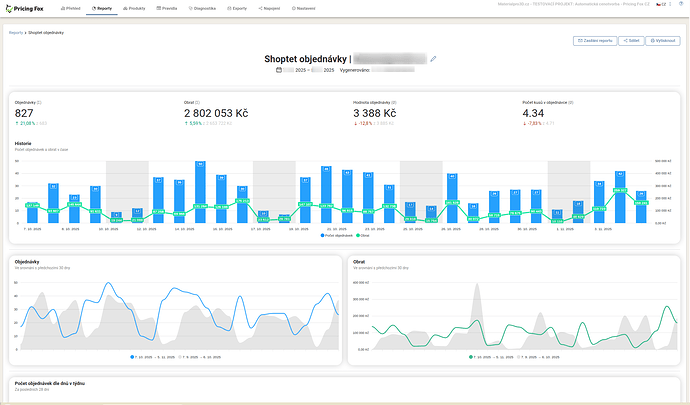Image resolution: width=690 pixels, height=405 pixels.
Task: Click the Zasílání reportu button
Action: pyautogui.click(x=594, y=41)
